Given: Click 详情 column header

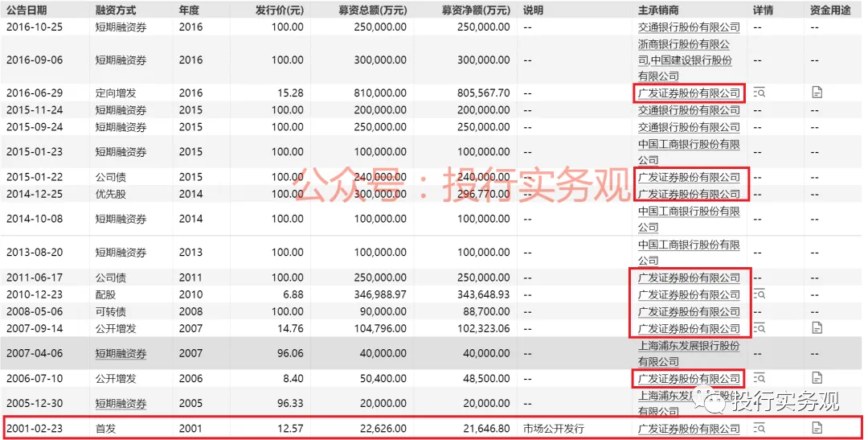Looking at the screenshot, I should point(763,10).
